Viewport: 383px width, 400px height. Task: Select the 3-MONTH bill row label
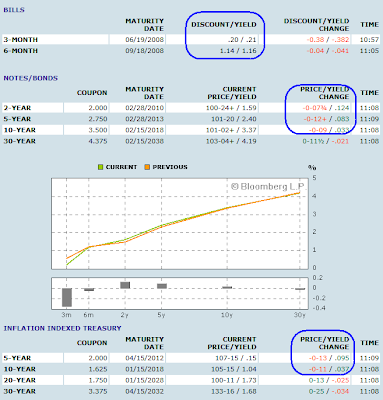[21, 40]
